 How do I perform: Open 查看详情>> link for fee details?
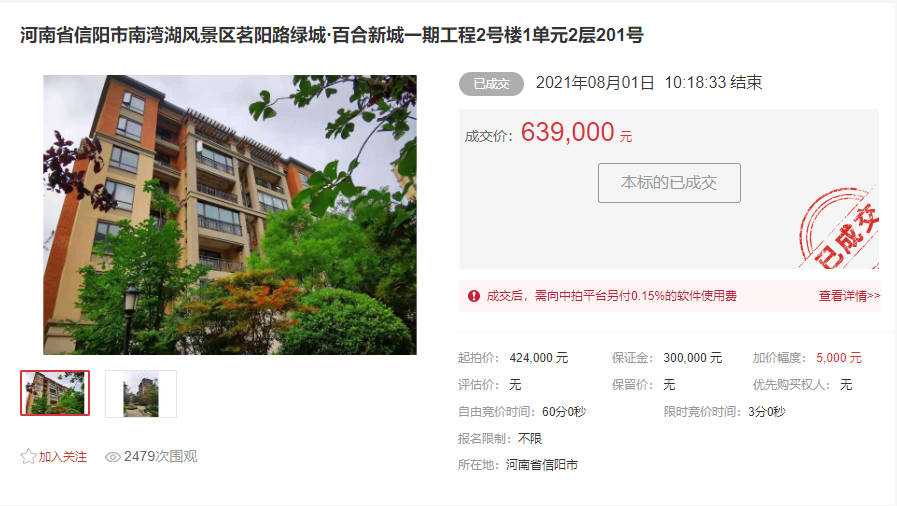849,296
